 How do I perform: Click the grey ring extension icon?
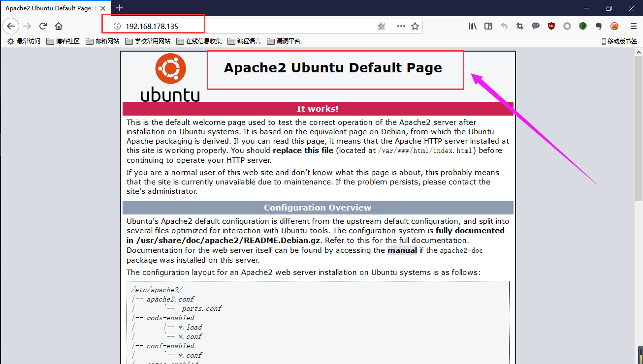pyautogui.click(x=567, y=26)
